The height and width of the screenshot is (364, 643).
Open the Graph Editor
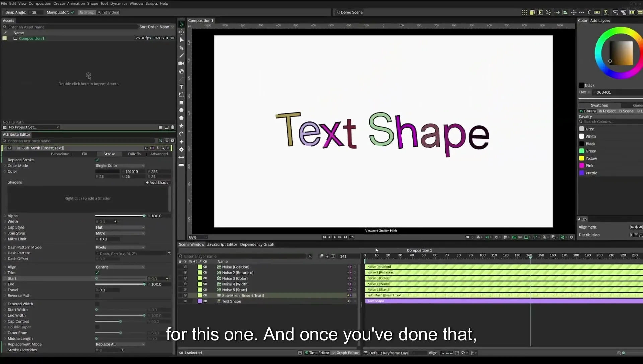(345, 353)
